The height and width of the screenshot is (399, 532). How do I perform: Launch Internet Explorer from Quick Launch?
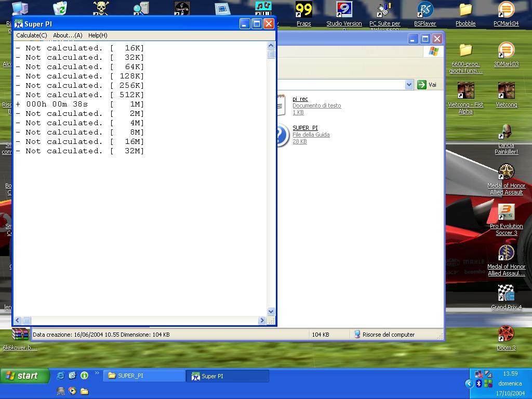click(60, 375)
